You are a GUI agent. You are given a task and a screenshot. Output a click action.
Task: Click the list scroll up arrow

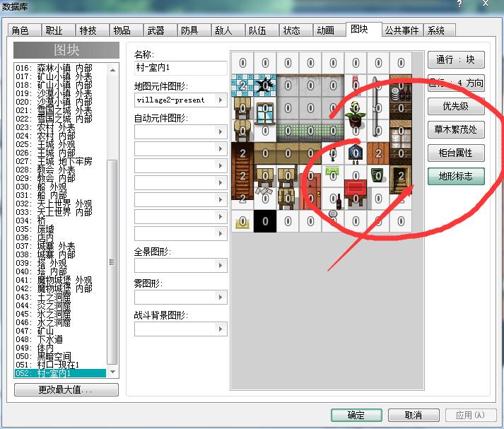(112, 70)
